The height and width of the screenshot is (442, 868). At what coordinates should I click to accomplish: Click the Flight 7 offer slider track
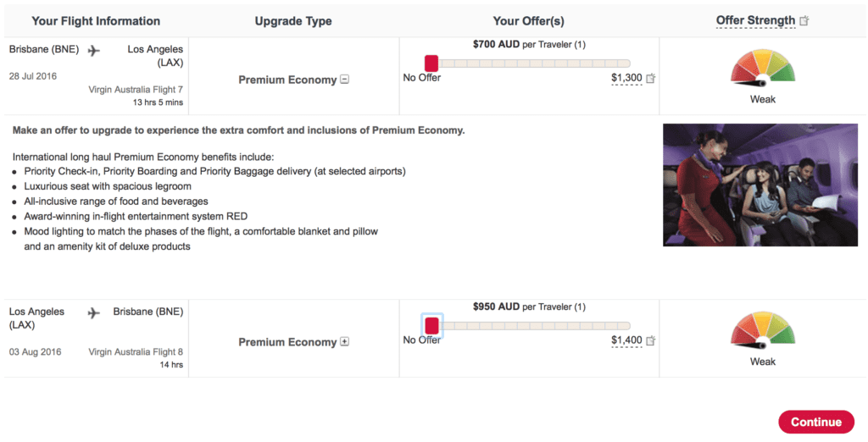point(534,64)
